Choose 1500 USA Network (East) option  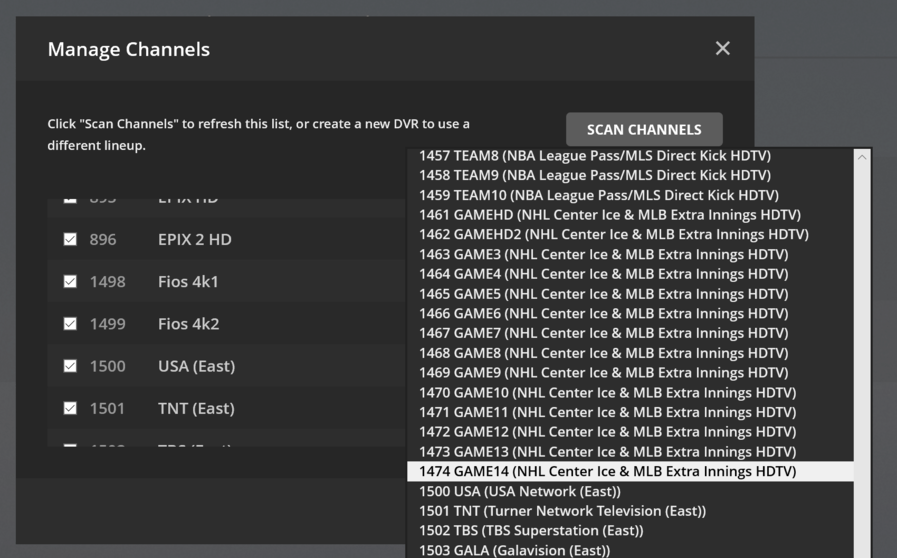point(630,491)
